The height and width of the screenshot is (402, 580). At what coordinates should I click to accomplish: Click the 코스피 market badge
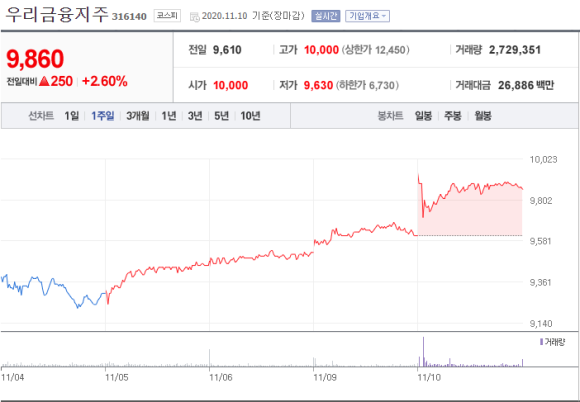tap(167, 16)
